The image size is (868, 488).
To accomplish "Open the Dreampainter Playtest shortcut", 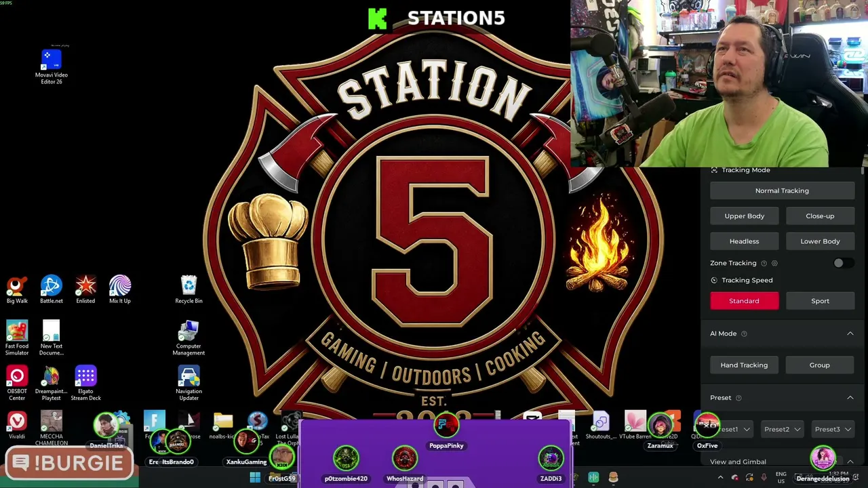I will click(52, 383).
